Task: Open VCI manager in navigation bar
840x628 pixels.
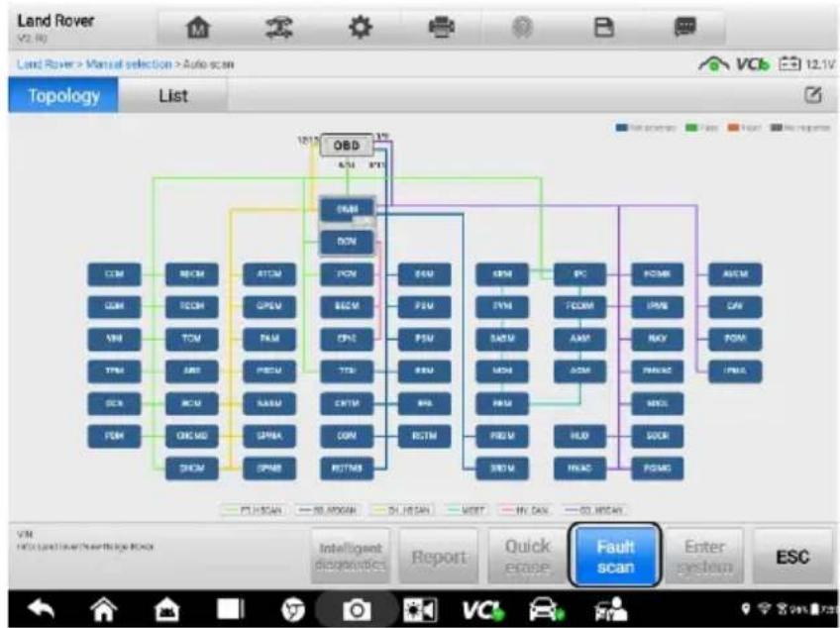Action: click(x=483, y=610)
